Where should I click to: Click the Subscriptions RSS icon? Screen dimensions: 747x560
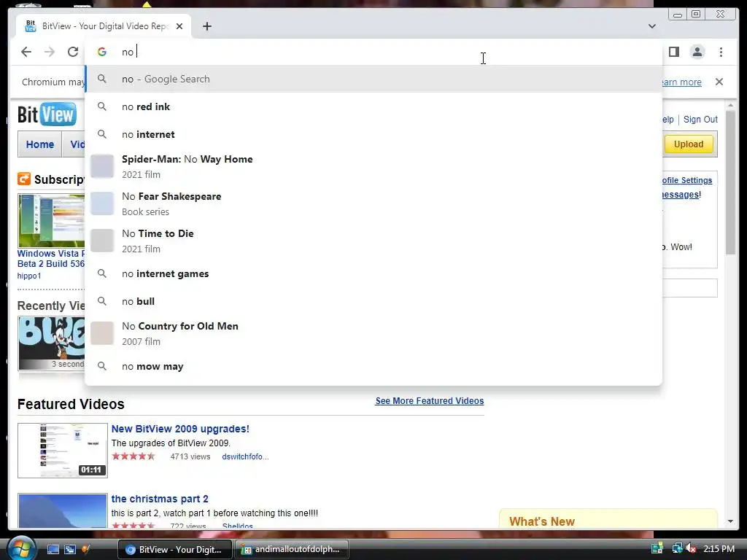coord(24,179)
